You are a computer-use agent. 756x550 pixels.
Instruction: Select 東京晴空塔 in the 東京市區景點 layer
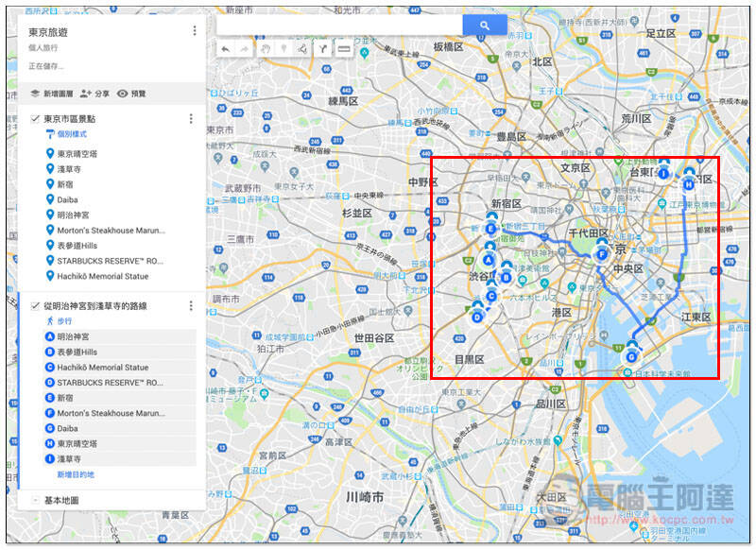77,154
